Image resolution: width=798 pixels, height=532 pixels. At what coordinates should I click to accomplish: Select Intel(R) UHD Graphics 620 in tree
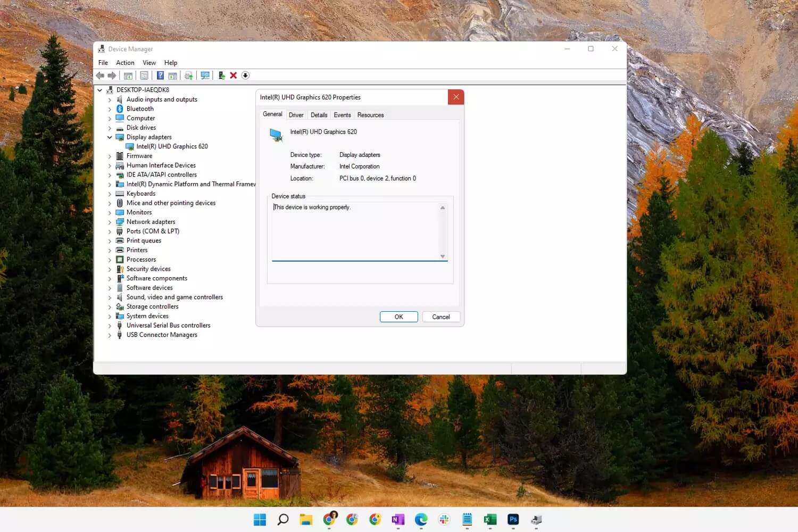pyautogui.click(x=172, y=146)
